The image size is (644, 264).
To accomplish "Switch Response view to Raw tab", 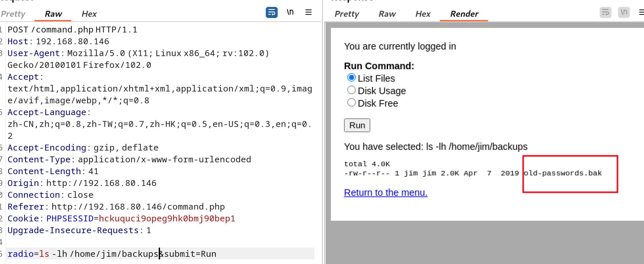I will 387,14.
